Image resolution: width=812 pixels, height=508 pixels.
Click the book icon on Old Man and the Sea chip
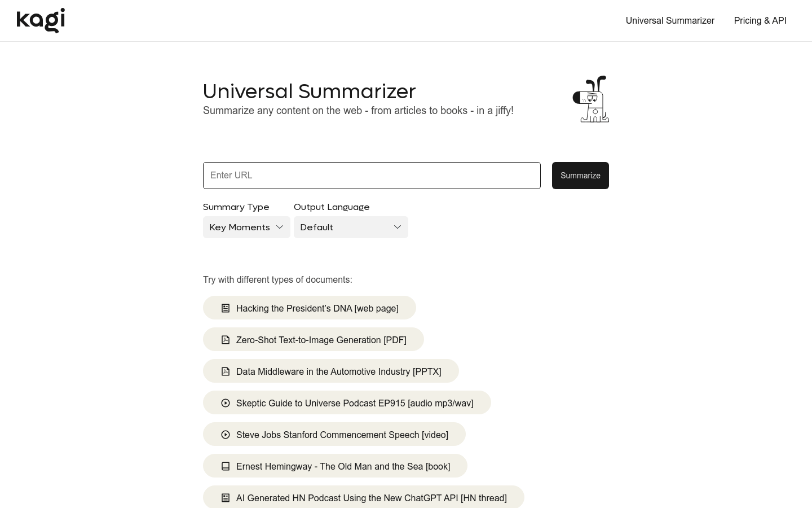226,466
